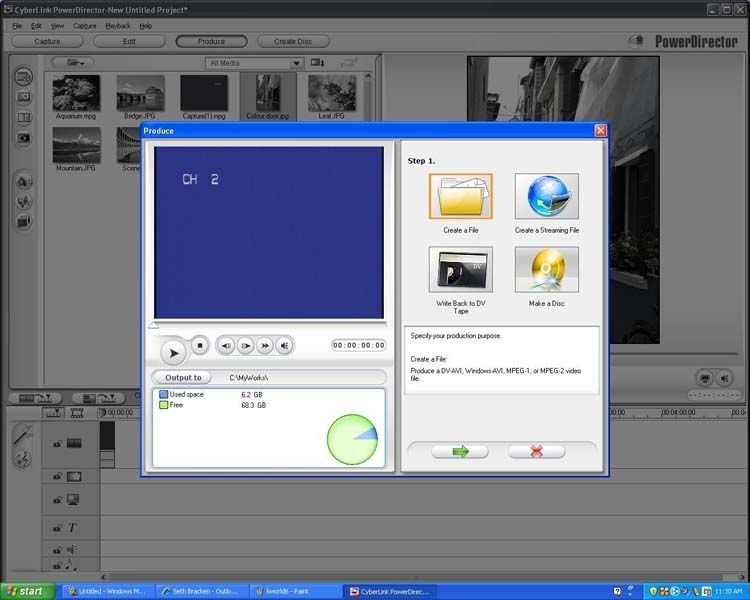Click the PowerDirector home logo icon
The image size is (750, 600).
tap(637, 41)
